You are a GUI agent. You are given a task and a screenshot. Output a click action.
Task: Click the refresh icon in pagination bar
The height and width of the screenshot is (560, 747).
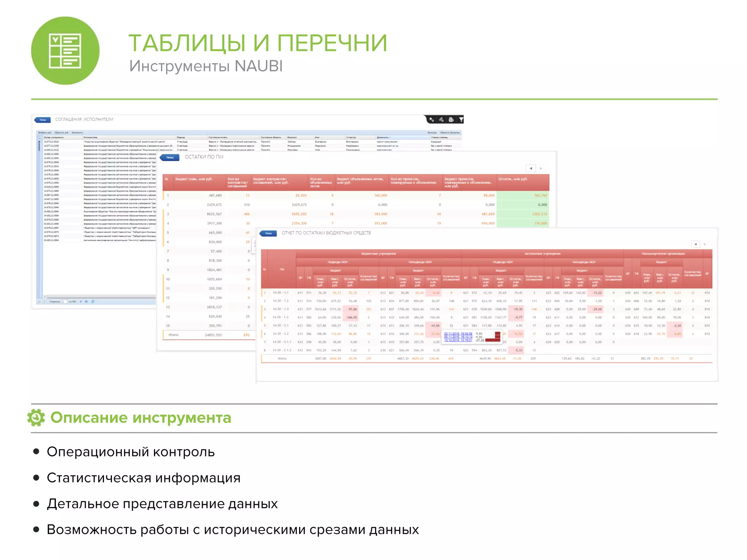[93, 302]
